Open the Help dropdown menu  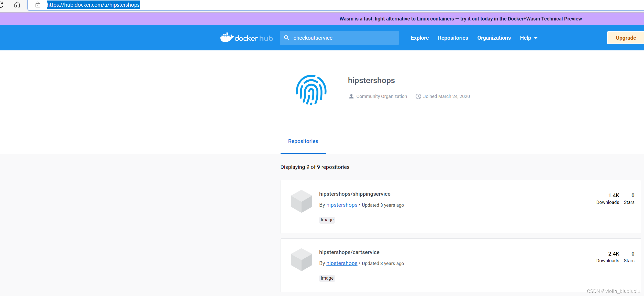pyautogui.click(x=528, y=38)
